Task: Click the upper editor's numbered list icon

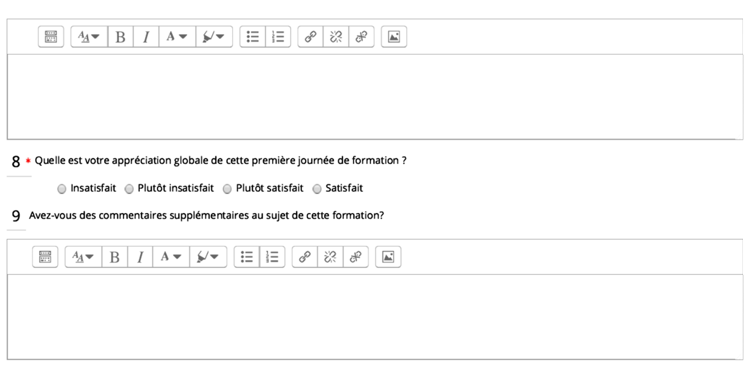Action: tap(278, 37)
